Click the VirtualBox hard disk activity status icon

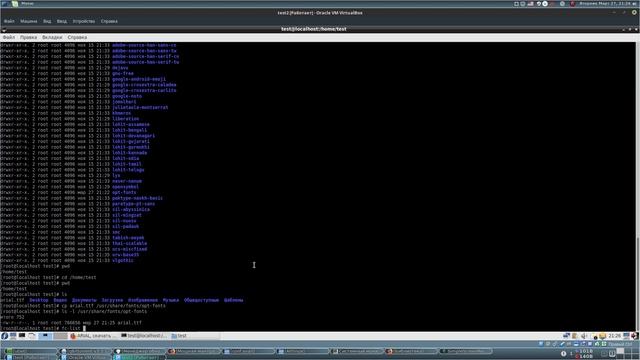point(540,344)
